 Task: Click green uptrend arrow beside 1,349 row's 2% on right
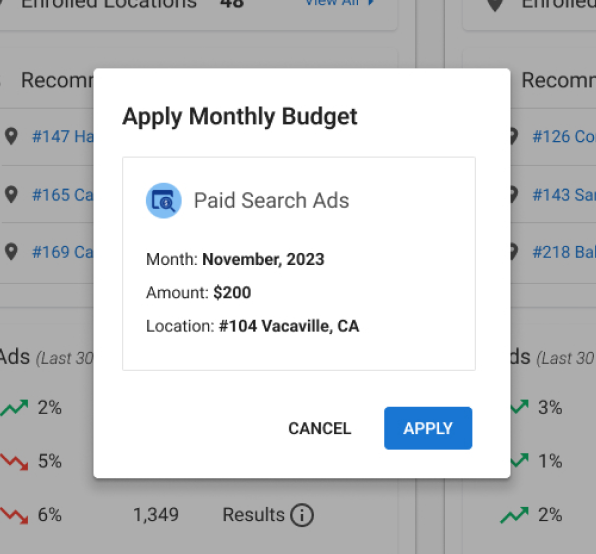coord(515,515)
